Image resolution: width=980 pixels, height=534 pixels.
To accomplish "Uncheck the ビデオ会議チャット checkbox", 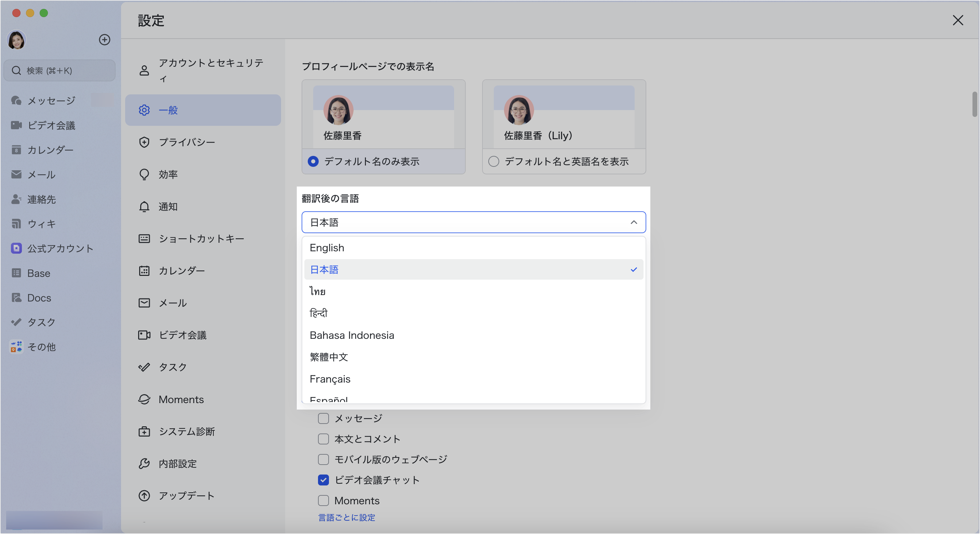I will pos(323,480).
